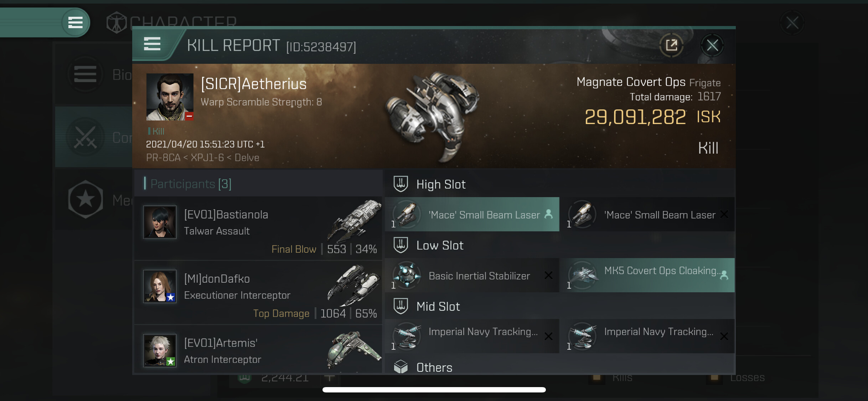Click the Mid Slot shield icon

(x=401, y=306)
